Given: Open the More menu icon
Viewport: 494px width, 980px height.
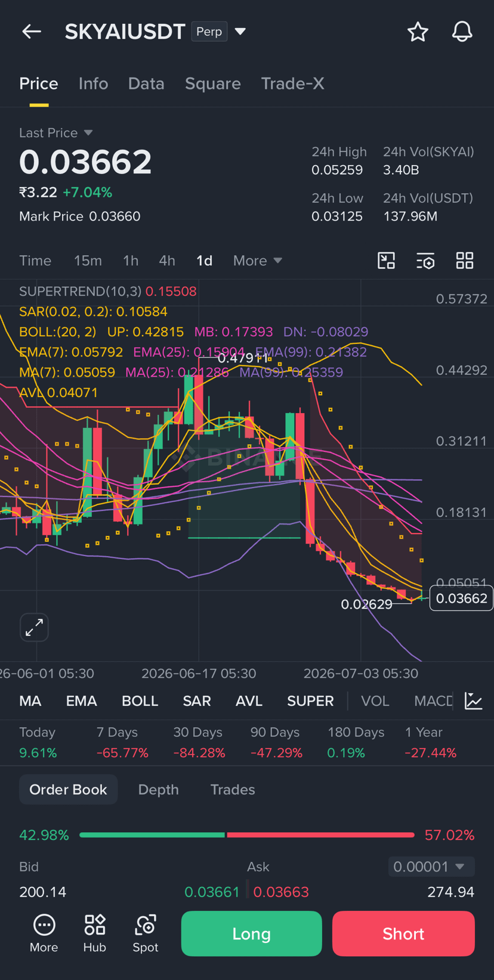Looking at the screenshot, I should (44, 934).
